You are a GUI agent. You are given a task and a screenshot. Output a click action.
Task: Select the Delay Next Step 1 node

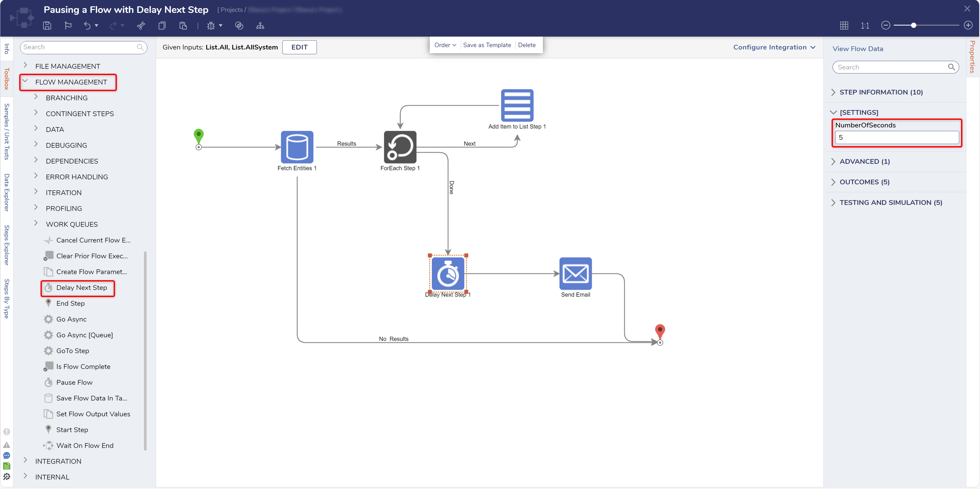click(x=448, y=274)
